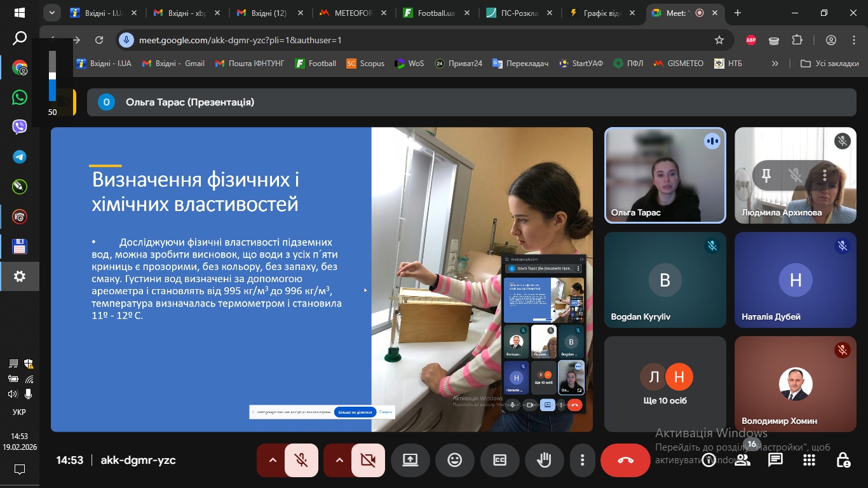The width and height of the screenshot is (868, 488).
Task: Open the host controls lock icon
Action: point(843,459)
